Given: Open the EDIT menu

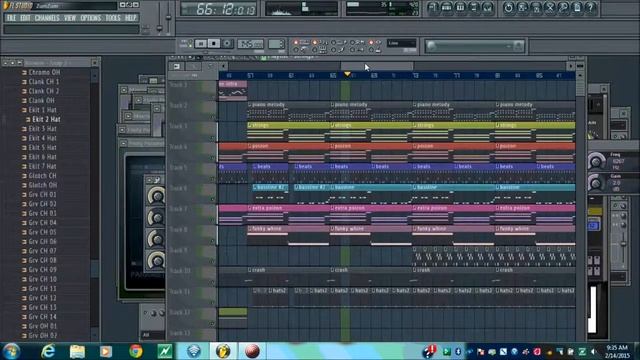Looking at the screenshot, I should point(25,18).
